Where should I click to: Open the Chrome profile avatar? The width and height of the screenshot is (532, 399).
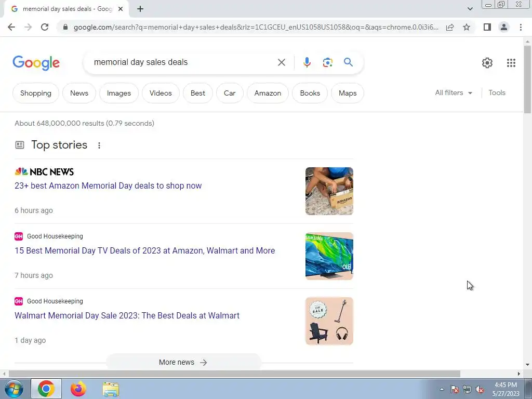pos(504,27)
